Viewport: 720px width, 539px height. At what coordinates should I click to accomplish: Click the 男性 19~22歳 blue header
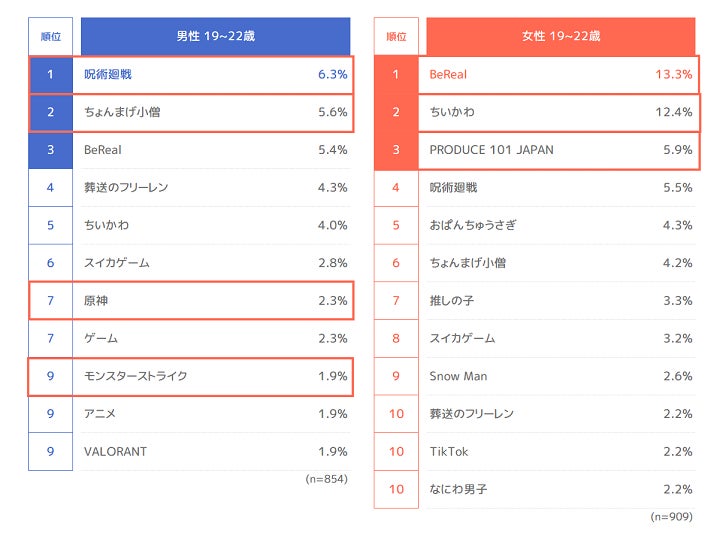(215, 36)
